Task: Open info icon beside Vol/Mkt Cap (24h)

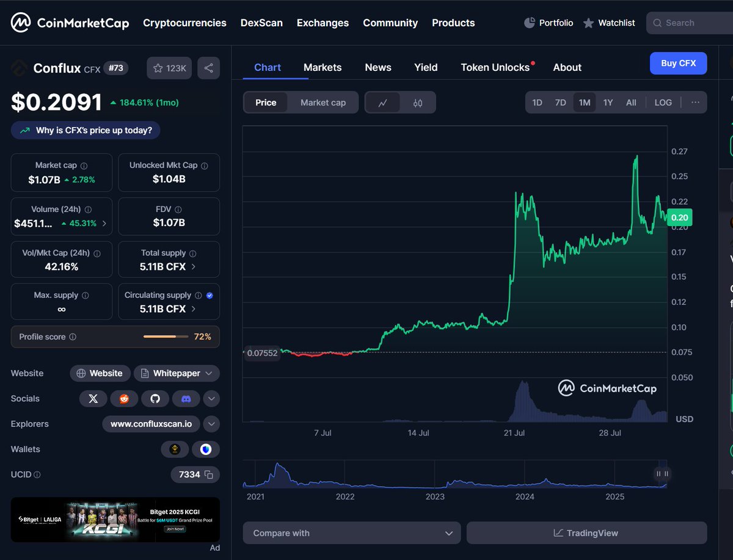Action: (x=97, y=253)
